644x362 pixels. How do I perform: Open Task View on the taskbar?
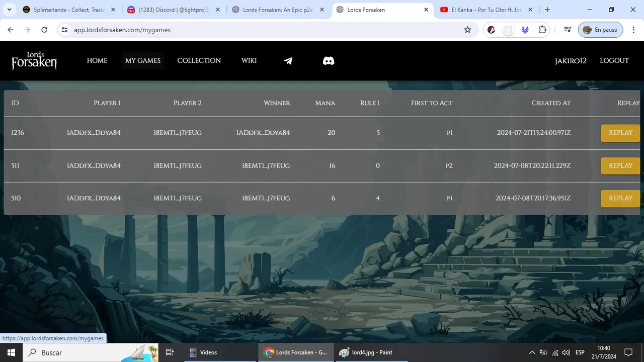coord(170,352)
